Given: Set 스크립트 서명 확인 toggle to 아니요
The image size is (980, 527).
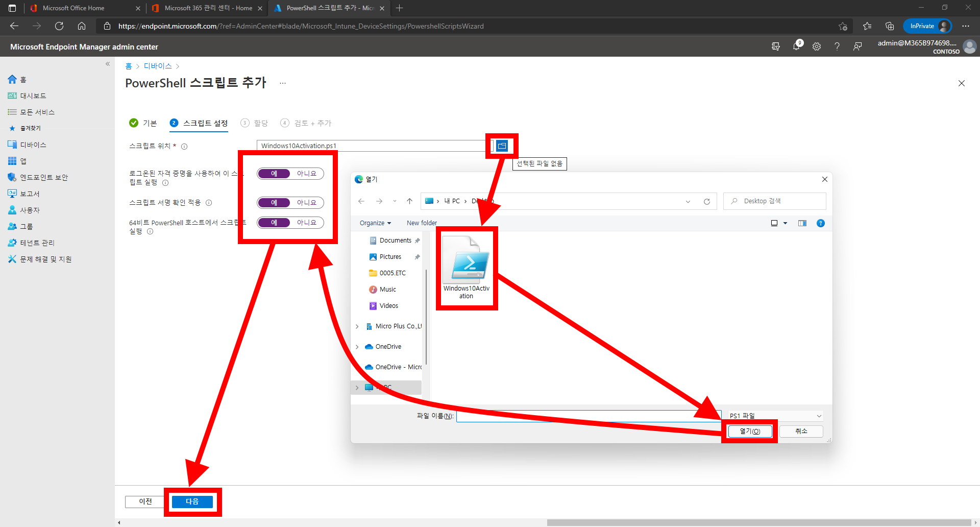Looking at the screenshot, I should coord(307,203).
